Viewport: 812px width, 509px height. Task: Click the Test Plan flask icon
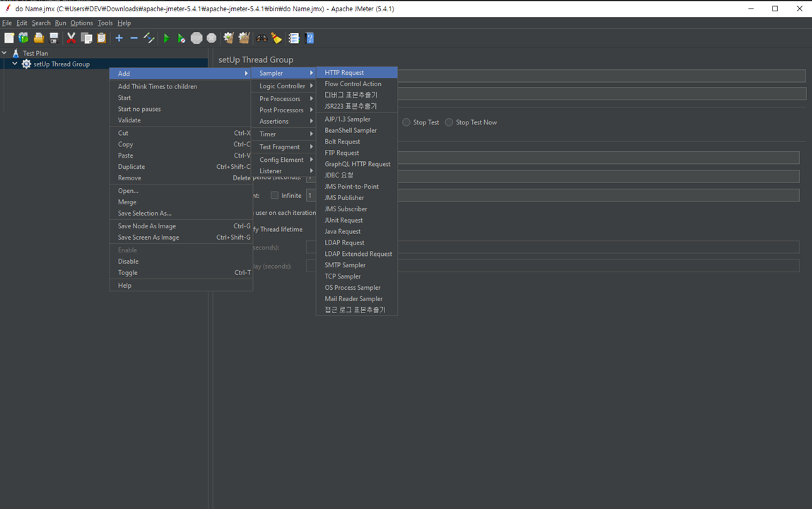16,53
